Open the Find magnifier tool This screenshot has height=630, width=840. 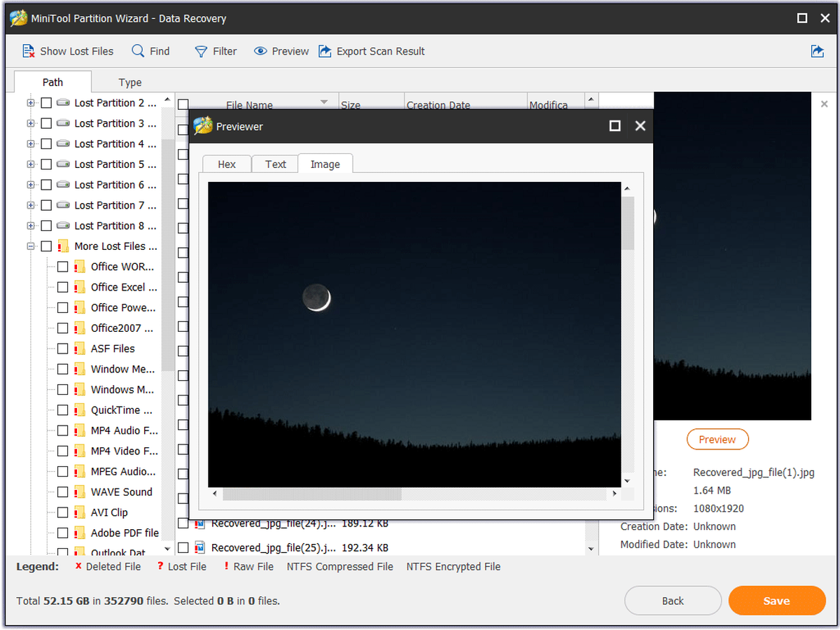139,51
